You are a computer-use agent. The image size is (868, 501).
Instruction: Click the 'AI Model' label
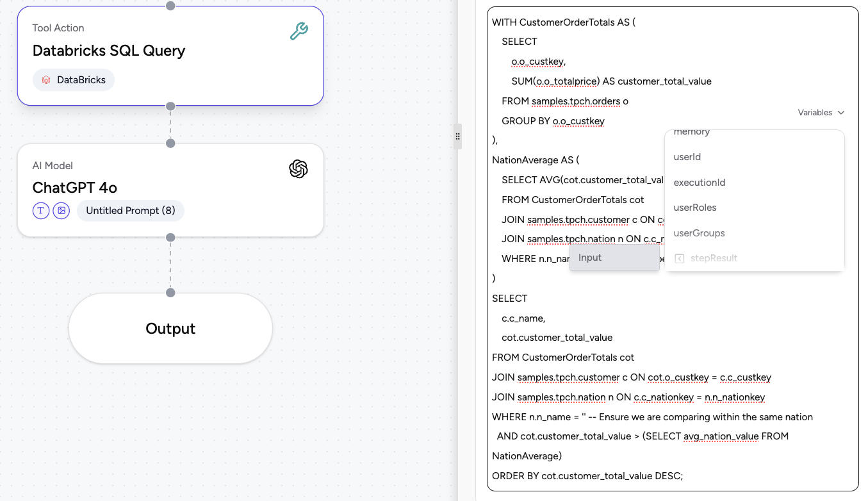tap(53, 166)
